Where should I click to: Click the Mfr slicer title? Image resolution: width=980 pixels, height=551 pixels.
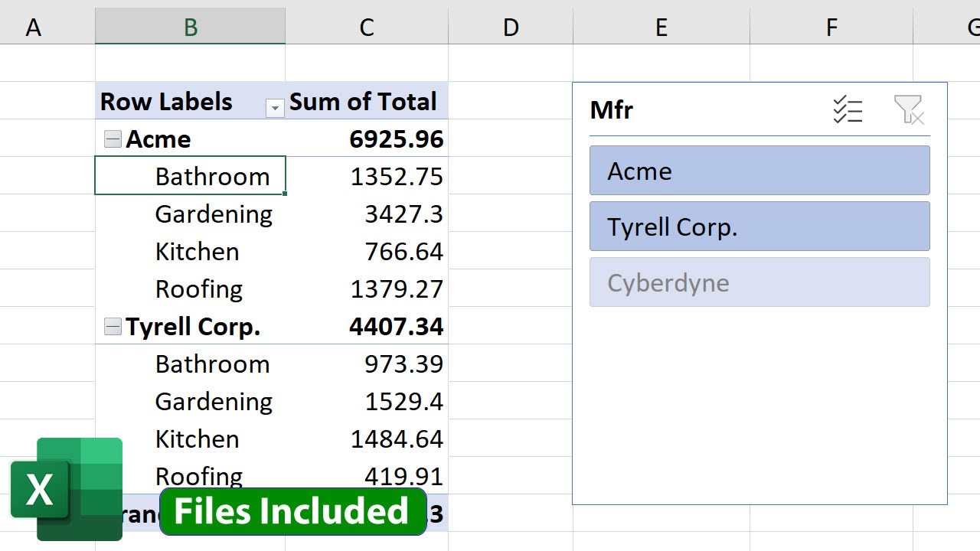pos(612,110)
